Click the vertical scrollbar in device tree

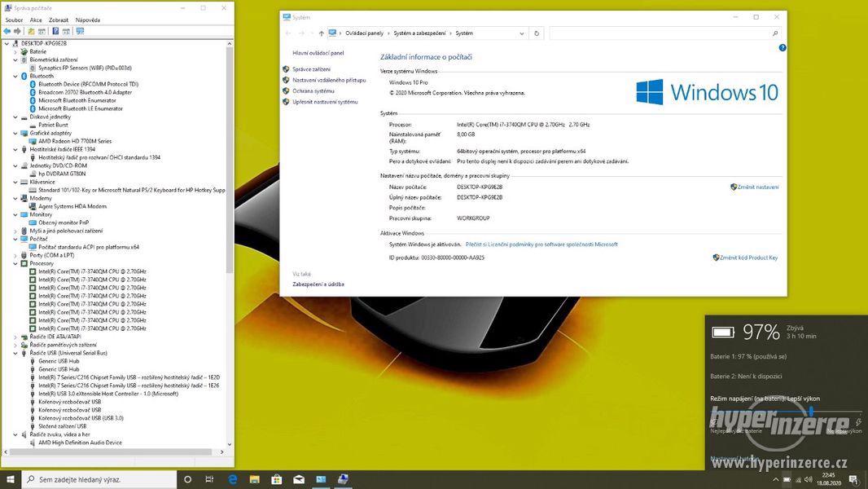point(229,160)
